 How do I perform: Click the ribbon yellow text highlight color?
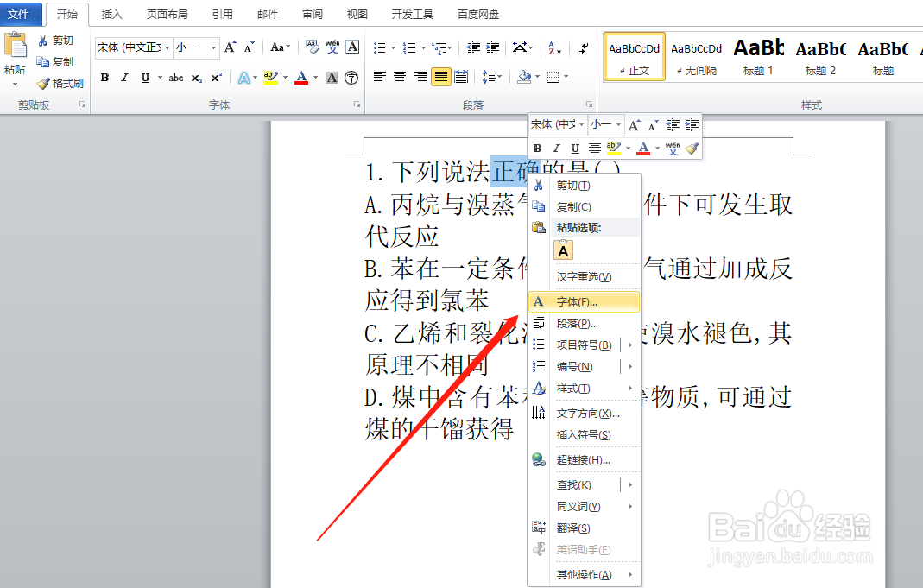point(271,78)
